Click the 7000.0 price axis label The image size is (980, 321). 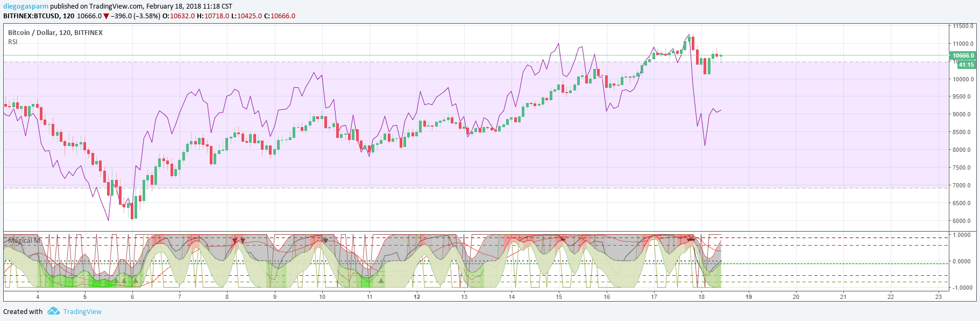[x=962, y=185]
